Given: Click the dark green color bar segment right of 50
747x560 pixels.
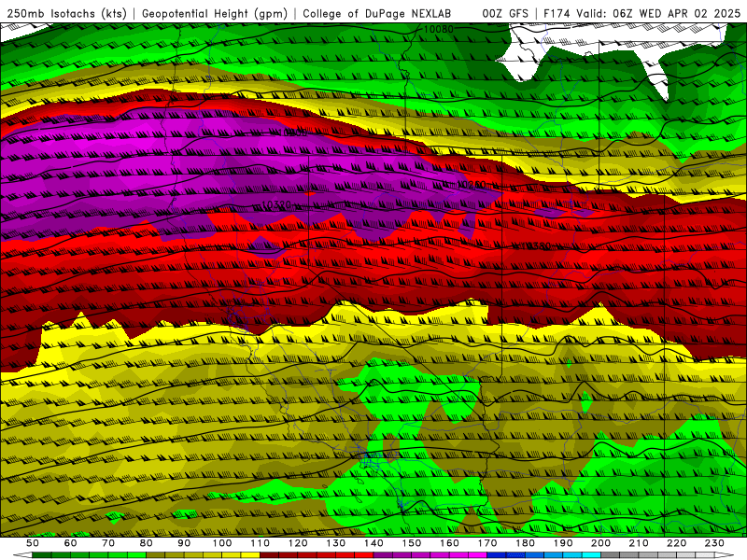Looking at the screenshot, I should pyautogui.click(x=42, y=555).
